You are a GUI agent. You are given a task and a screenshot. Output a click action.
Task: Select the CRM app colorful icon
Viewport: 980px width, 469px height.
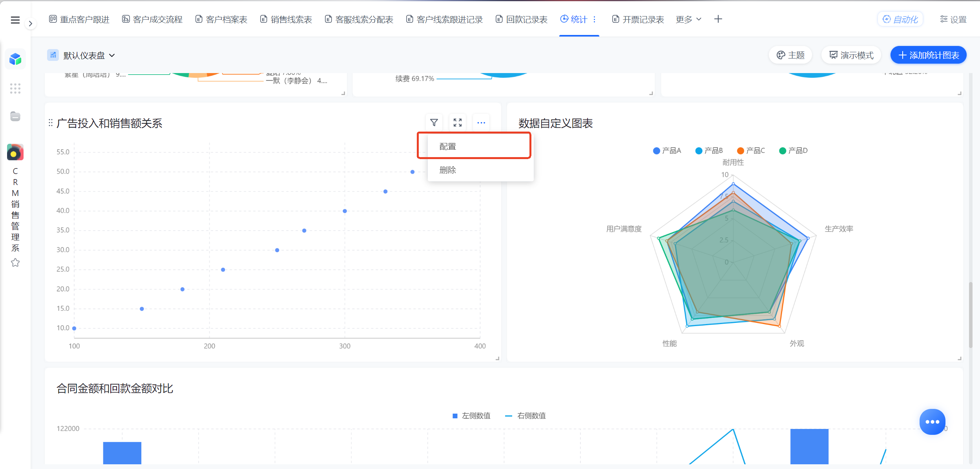pyautogui.click(x=15, y=152)
